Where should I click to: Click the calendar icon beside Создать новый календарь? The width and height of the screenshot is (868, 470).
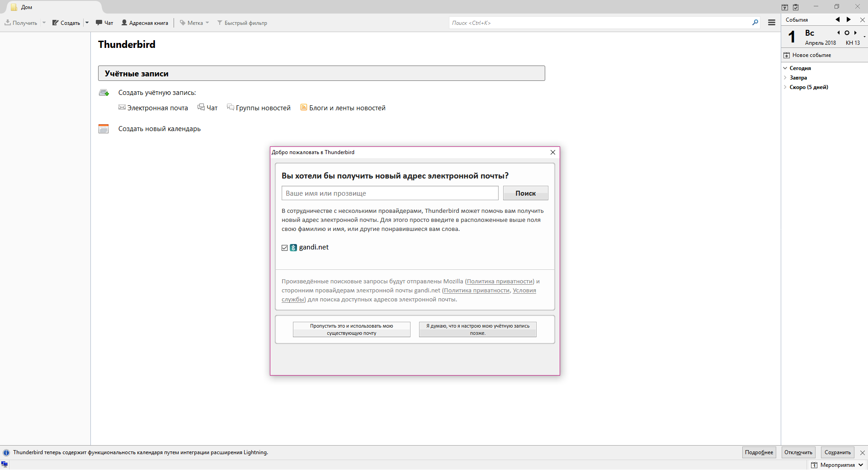[104, 129]
